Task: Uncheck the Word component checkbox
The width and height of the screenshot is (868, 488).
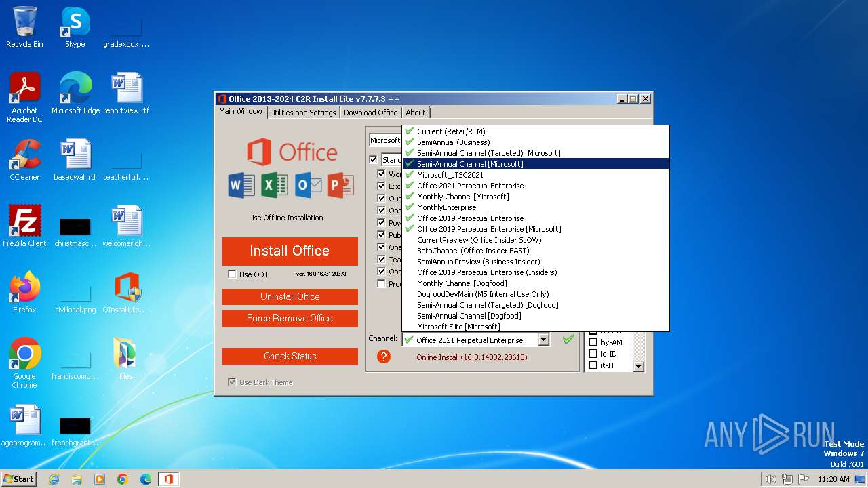Action: 381,174
